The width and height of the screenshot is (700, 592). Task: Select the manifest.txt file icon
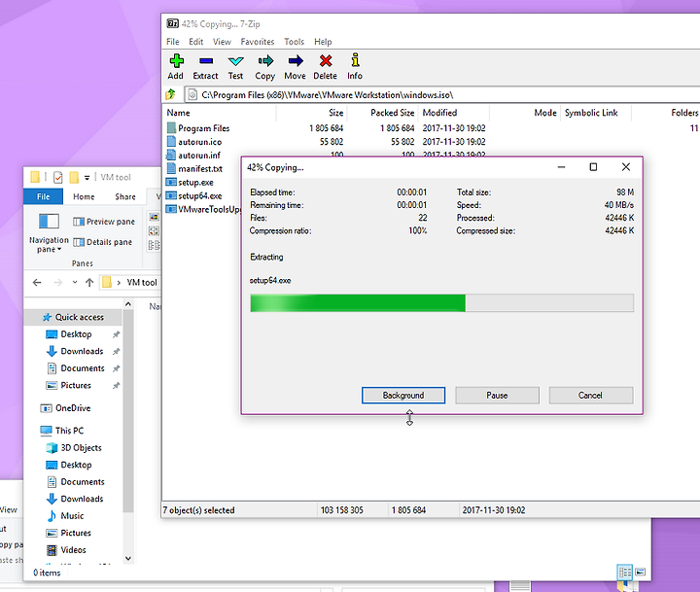point(171,168)
